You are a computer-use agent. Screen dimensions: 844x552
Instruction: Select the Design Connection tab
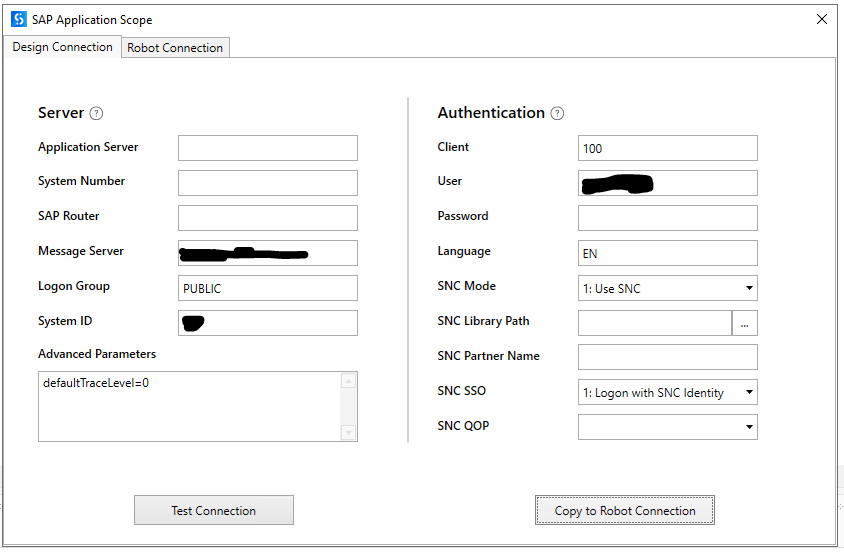click(62, 47)
